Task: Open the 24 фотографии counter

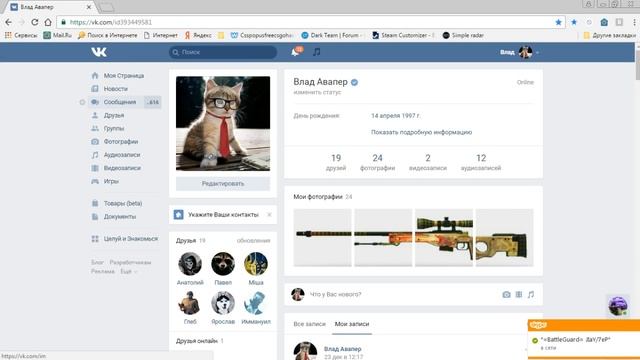Action: [x=378, y=162]
